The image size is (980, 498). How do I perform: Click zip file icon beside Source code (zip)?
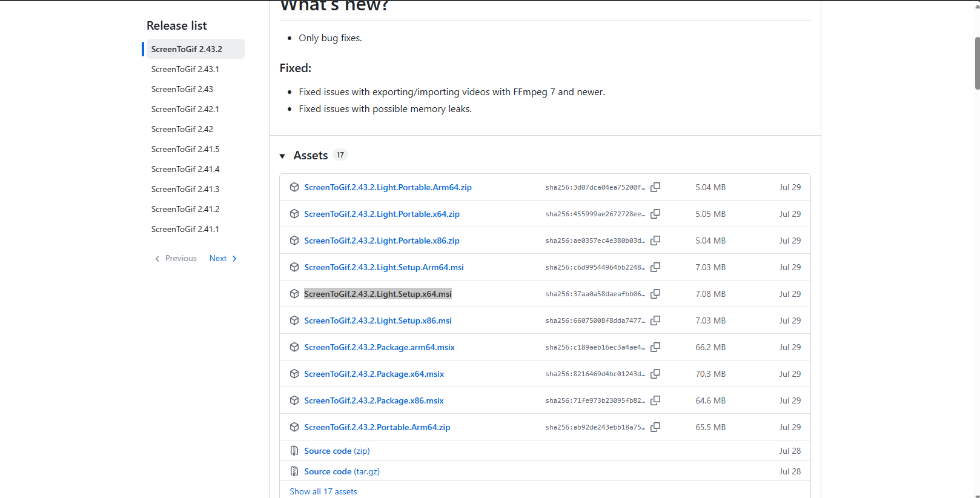[294, 451]
